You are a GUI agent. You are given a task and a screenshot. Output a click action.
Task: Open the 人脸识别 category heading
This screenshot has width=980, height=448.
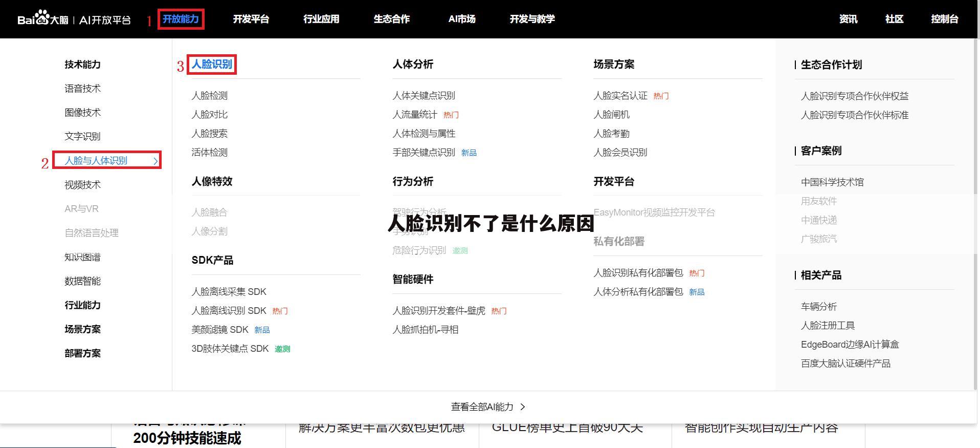coord(212,65)
